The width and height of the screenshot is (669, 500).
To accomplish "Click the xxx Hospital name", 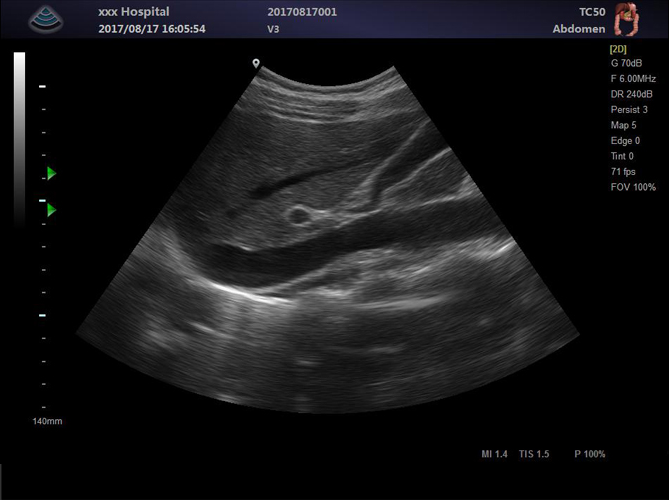I will click(134, 12).
